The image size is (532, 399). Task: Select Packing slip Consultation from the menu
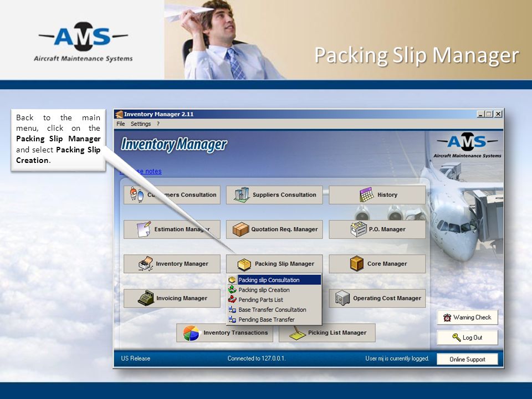click(274, 280)
